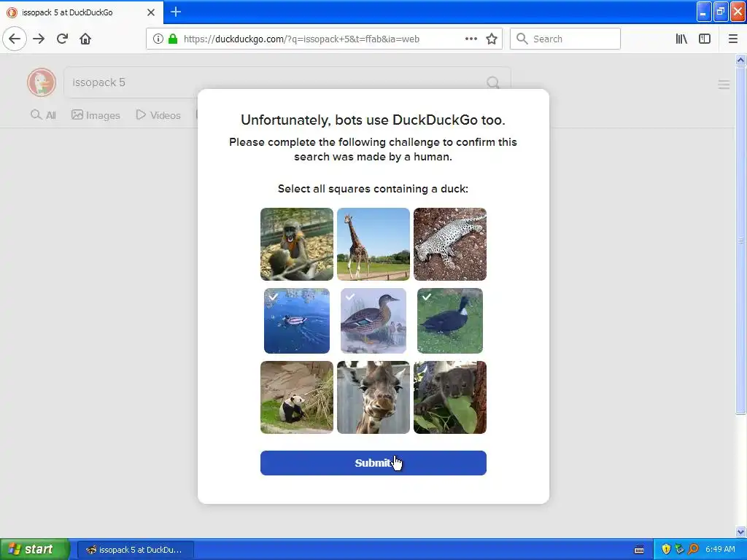
Task: Open the Firefox home page icon
Action: (85, 39)
